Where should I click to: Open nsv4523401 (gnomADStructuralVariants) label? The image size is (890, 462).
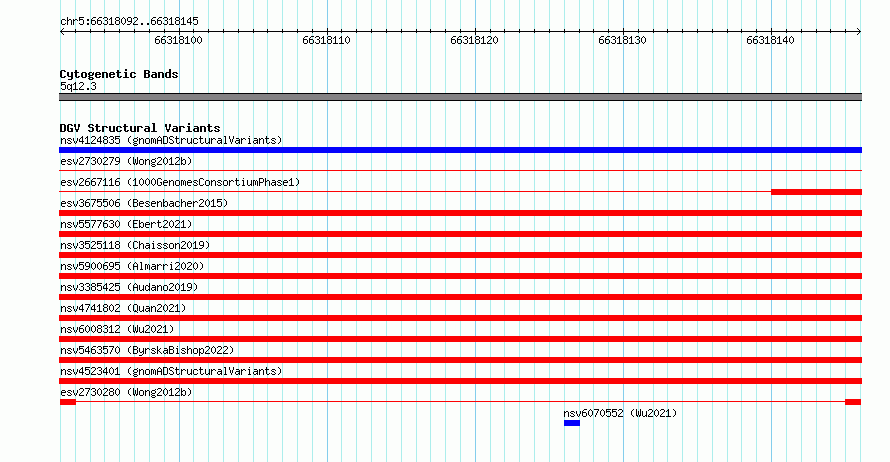tap(171, 371)
